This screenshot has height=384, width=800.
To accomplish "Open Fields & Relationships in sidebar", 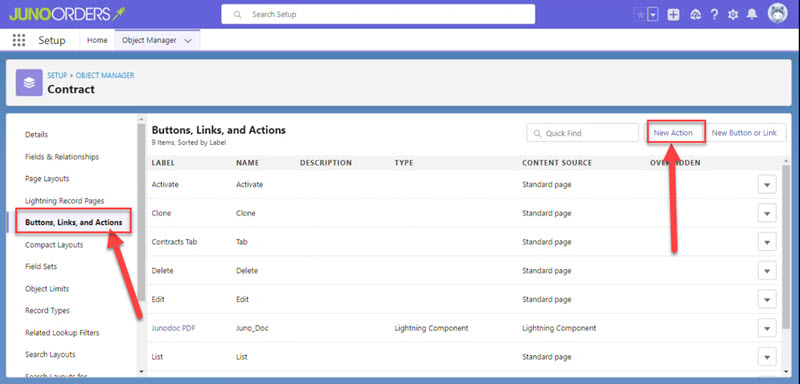I will [x=62, y=157].
